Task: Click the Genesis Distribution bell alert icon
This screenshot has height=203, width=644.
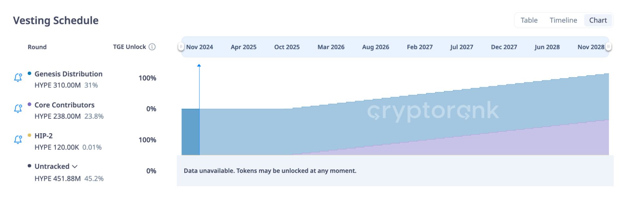Action: pos(18,77)
